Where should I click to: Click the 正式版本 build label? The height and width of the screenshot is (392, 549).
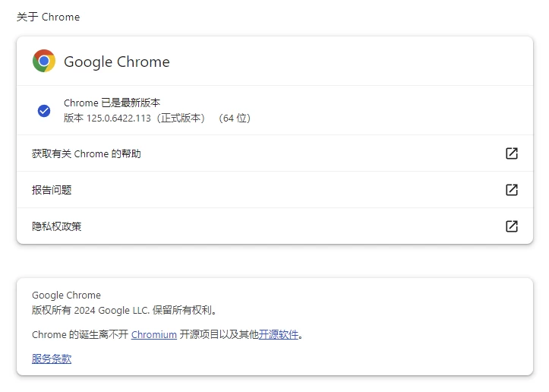pyautogui.click(x=182, y=119)
